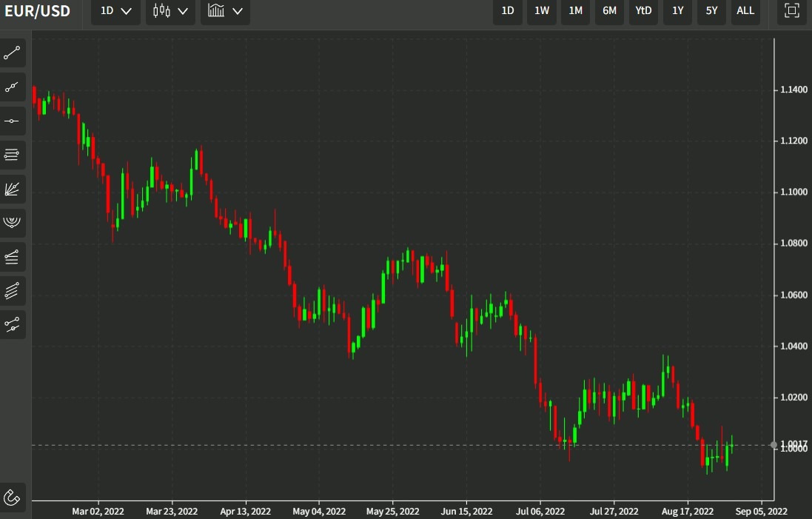Set the range to 6M

tap(609, 11)
